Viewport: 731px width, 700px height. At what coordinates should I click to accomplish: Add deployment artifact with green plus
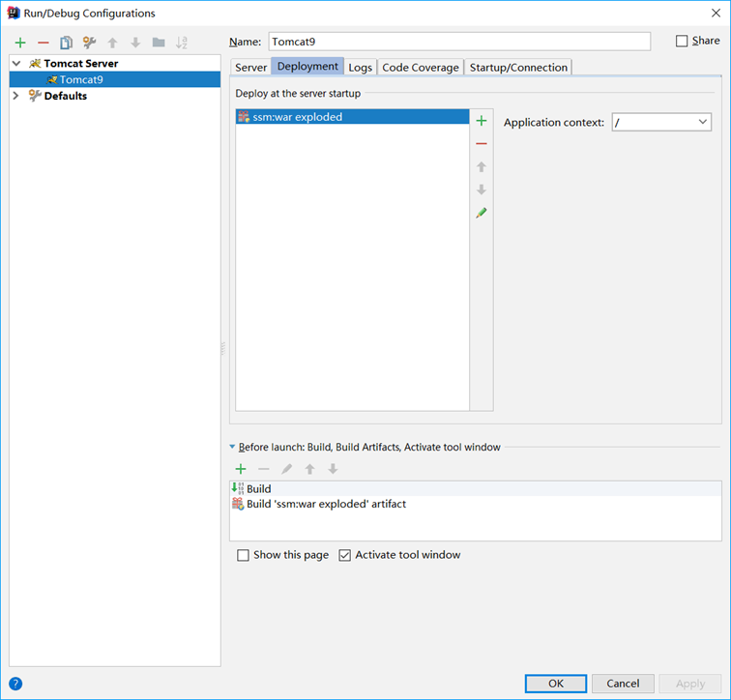click(x=482, y=121)
